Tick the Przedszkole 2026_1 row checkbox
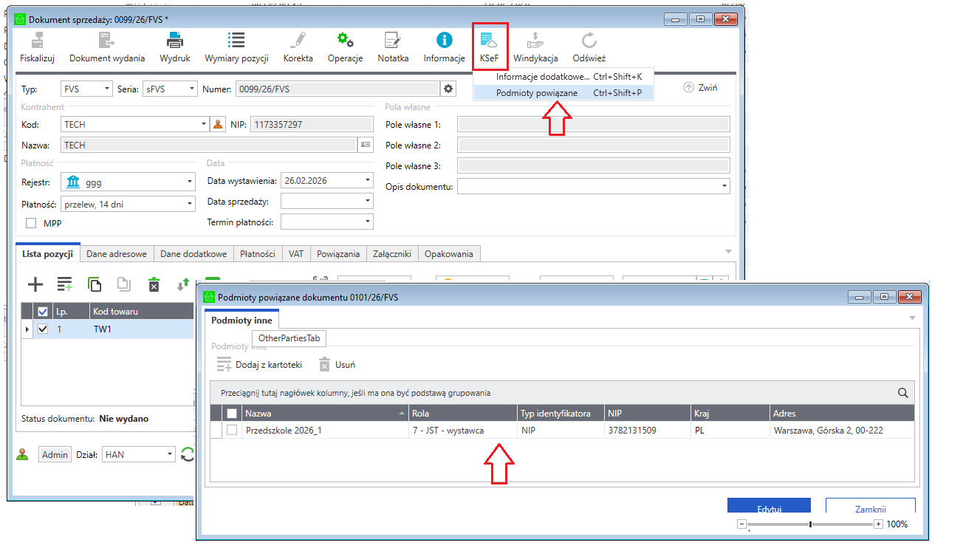Image resolution: width=980 pixels, height=548 pixels. pyautogui.click(x=232, y=430)
